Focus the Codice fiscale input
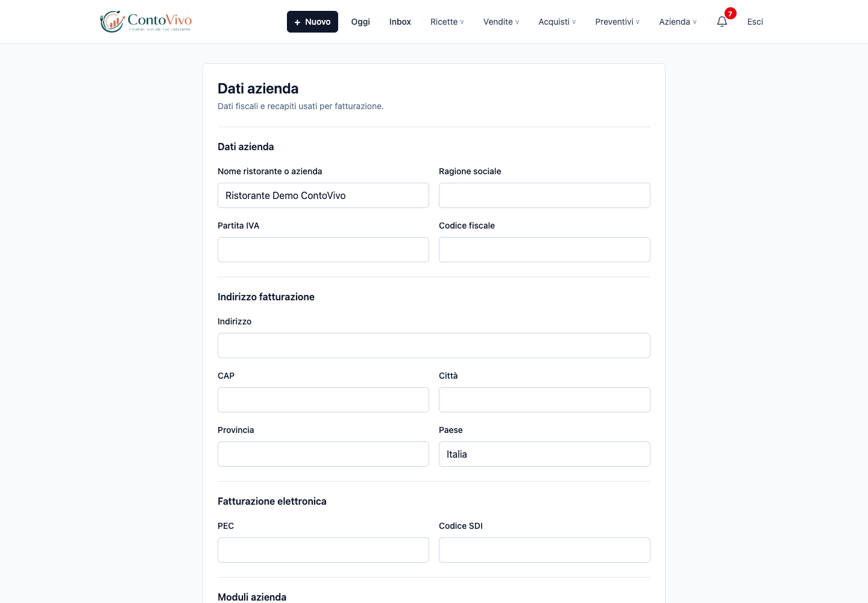 point(544,250)
